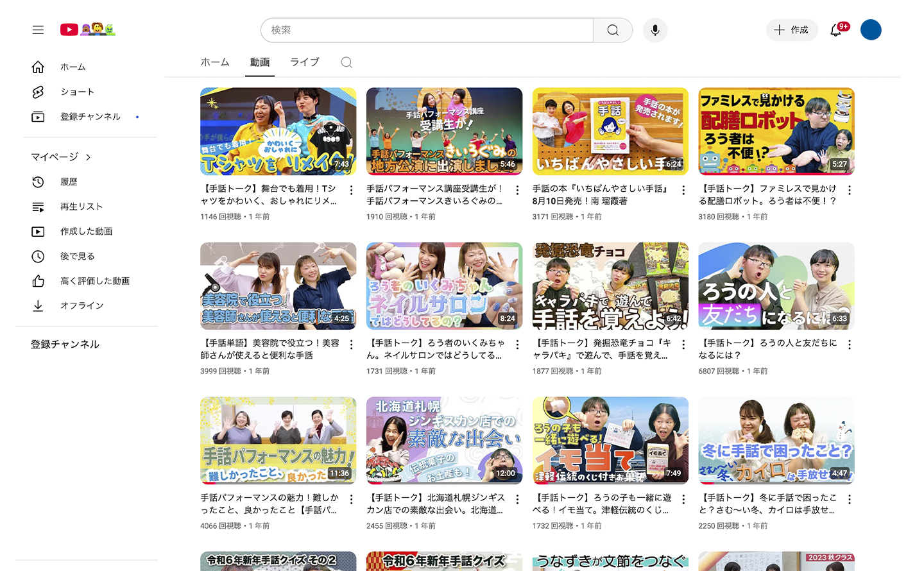The image size is (924, 571).
Task: Switch to the ホーム channel tab
Action: (215, 62)
